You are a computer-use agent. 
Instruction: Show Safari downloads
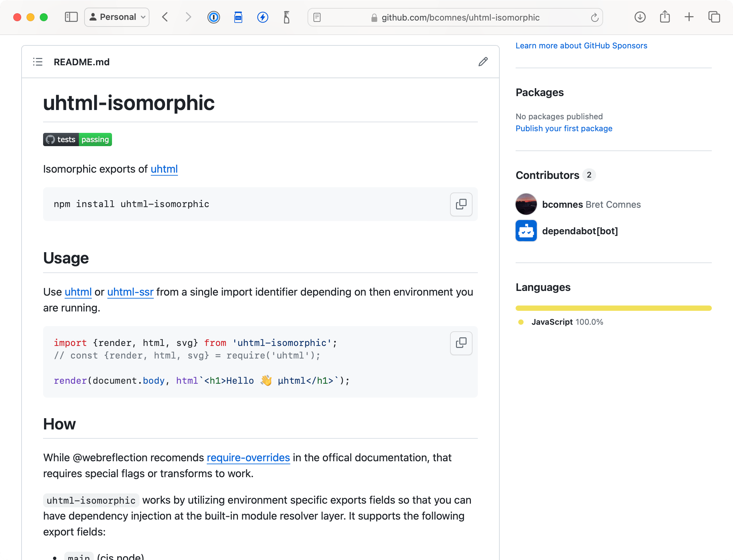pyautogui.click(x=640, y=17)
